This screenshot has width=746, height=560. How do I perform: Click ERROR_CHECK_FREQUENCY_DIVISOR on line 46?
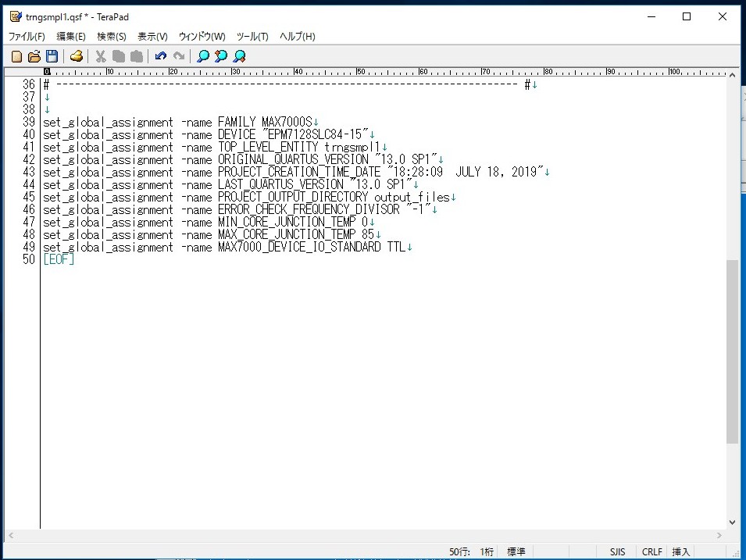309,209
